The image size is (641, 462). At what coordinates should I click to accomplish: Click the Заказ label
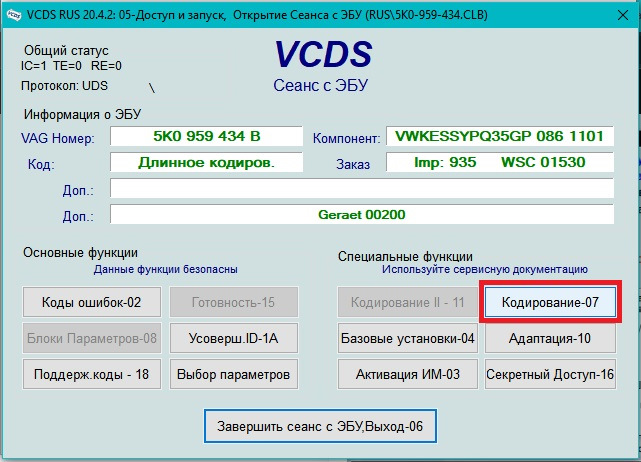(x=353, y=164)
